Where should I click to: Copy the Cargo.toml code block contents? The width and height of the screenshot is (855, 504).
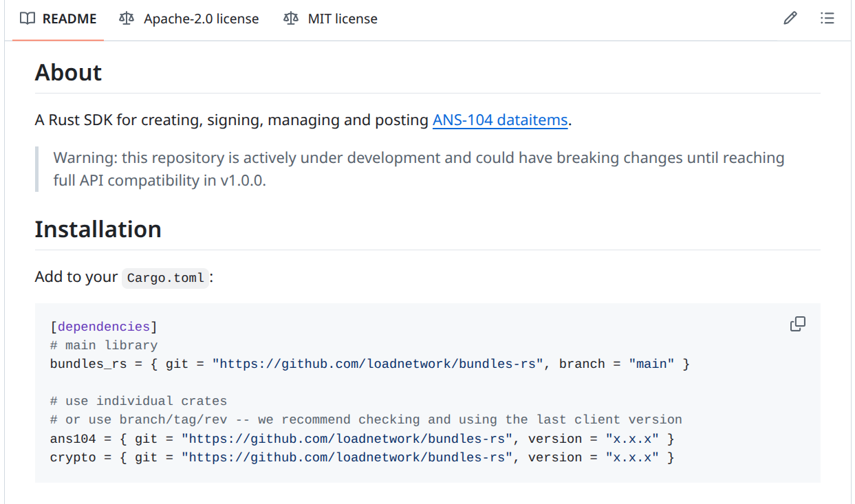click(797, 325)
